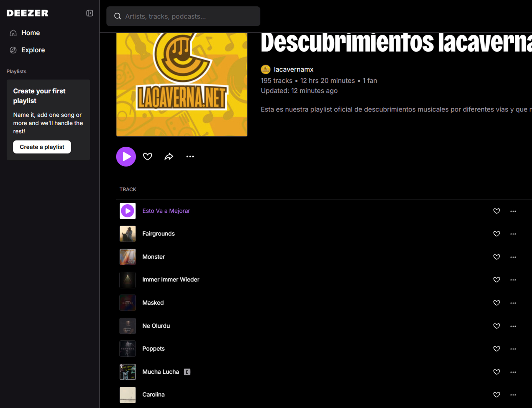Viewport: 532px width, 408px height.
Task: Click the Updated: 12 minutes ago text
Action: 299,91
